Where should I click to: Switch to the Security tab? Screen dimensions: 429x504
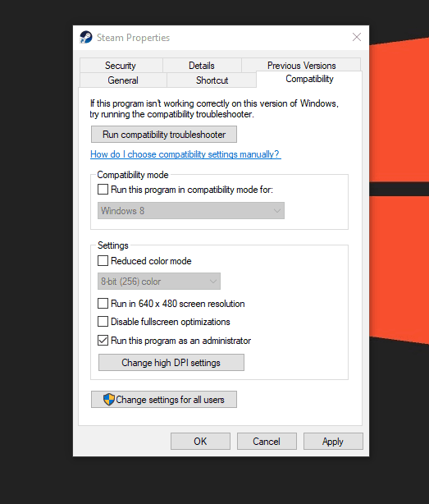[x=121, y=66]
